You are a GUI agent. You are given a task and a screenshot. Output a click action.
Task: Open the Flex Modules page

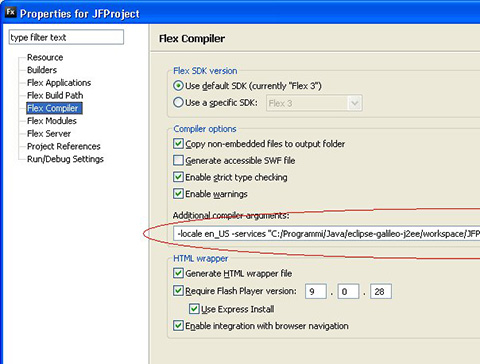pos(52,121)
